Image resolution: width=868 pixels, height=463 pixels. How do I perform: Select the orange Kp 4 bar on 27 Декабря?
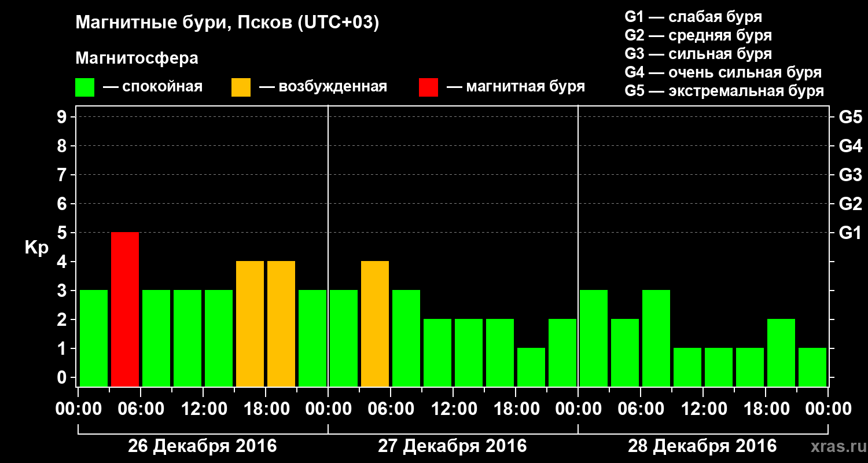[375, 324]
